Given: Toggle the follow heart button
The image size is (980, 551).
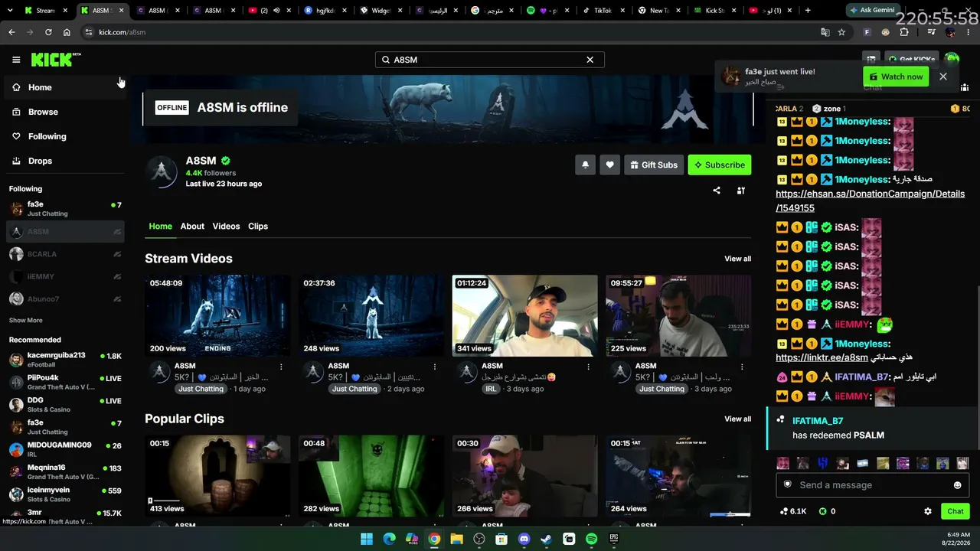Looking at the screenshot, I should [609, 165].
